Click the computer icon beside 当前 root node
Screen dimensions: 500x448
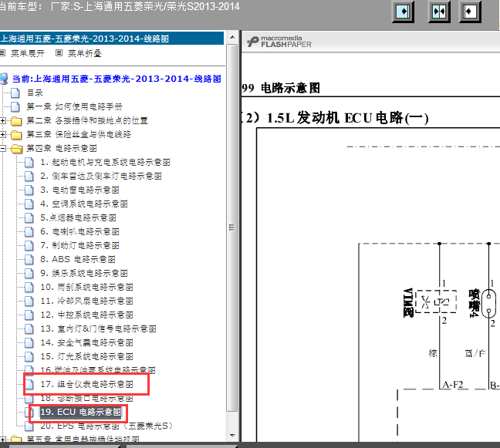(4, 79)
